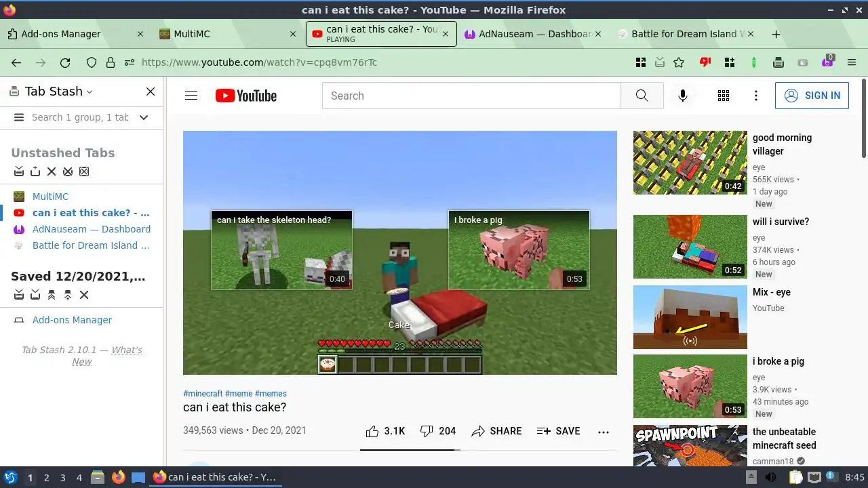The height and width of the screenshot is (488, 868).
Task: Stash the active tab to a new group
Action: (x=35, y=171)
